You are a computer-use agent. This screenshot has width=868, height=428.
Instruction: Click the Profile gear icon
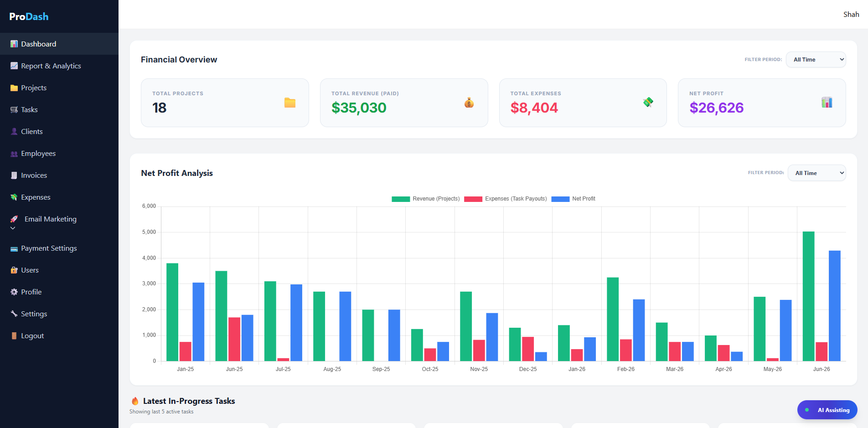[14, 292]
